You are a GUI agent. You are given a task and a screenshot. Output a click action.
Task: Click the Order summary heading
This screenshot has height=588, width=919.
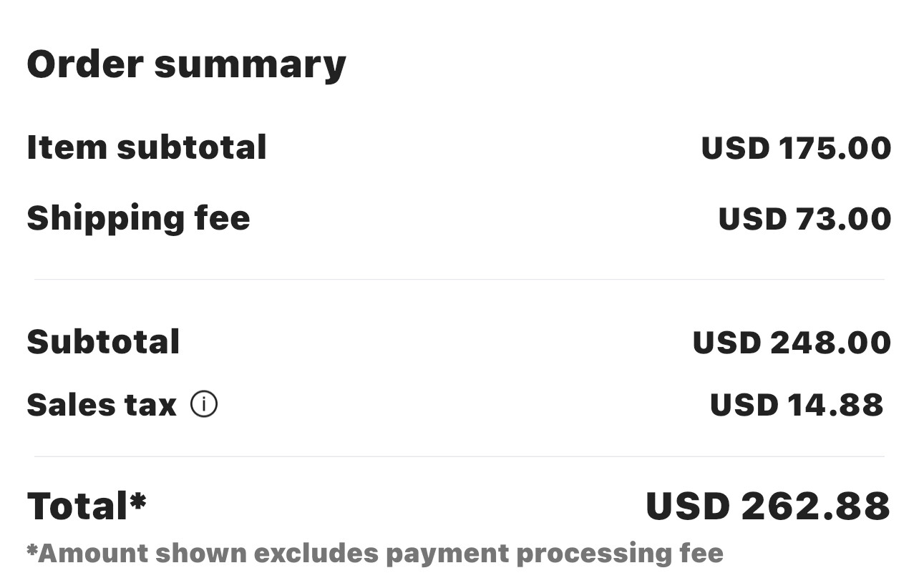point(186,64)
